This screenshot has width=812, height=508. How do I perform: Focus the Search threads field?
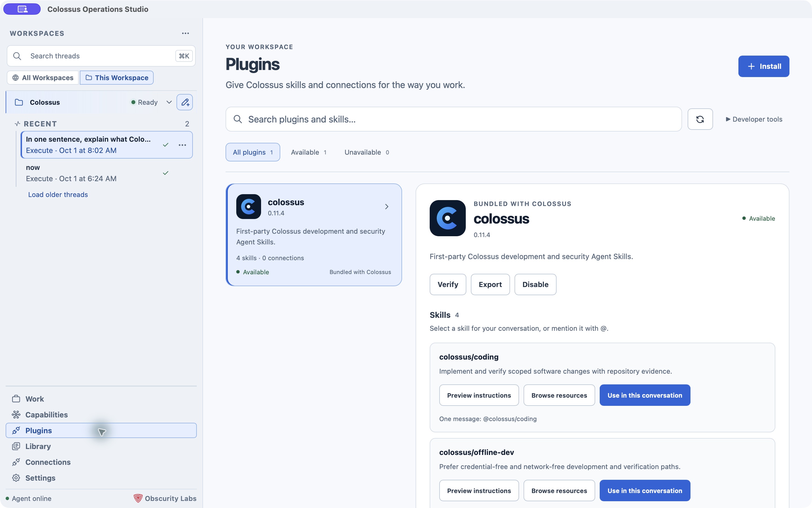click(x=101, y=56)
